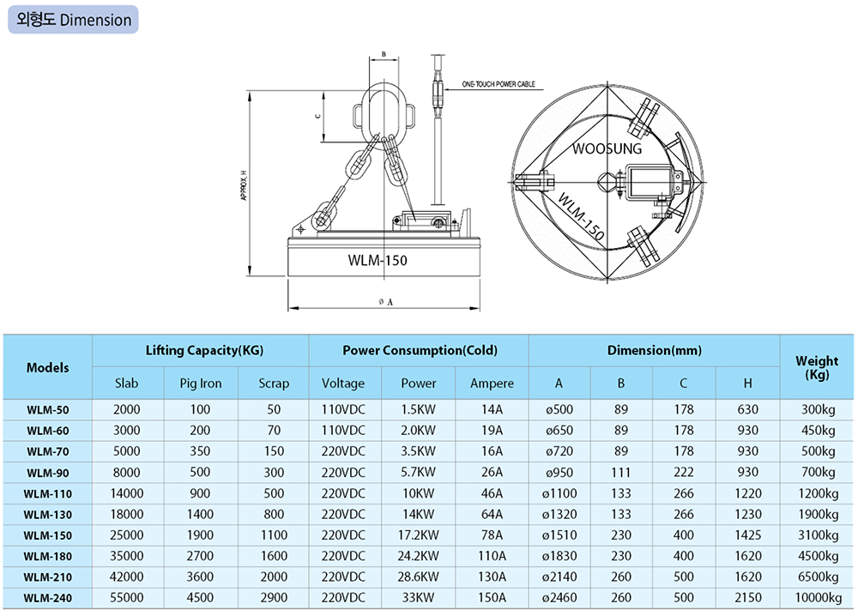
Task: Select the Ampere subheader cell
Action: [x=492, y=383]
